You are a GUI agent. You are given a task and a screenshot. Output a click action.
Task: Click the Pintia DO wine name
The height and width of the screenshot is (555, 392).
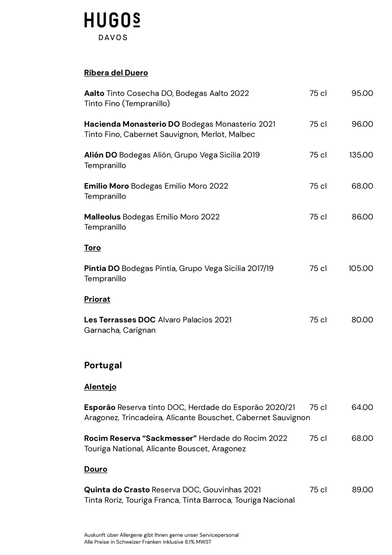(102, 268)
